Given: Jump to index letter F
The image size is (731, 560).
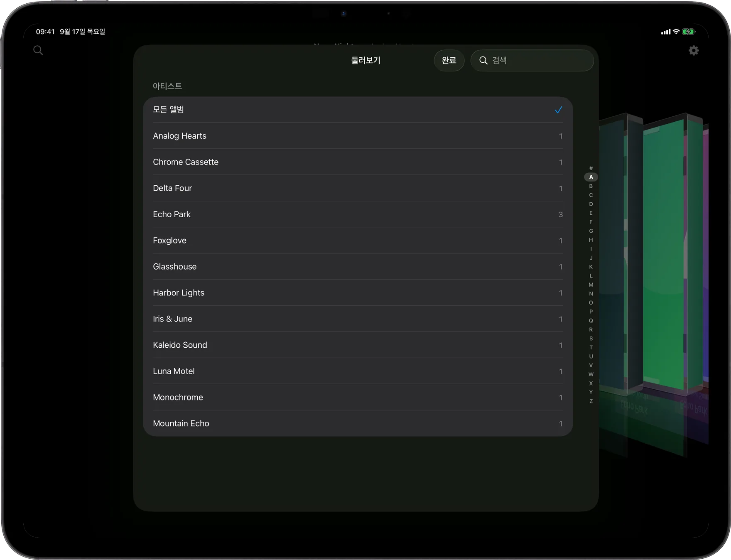Looking at the screenshot, I should (591, 222).
